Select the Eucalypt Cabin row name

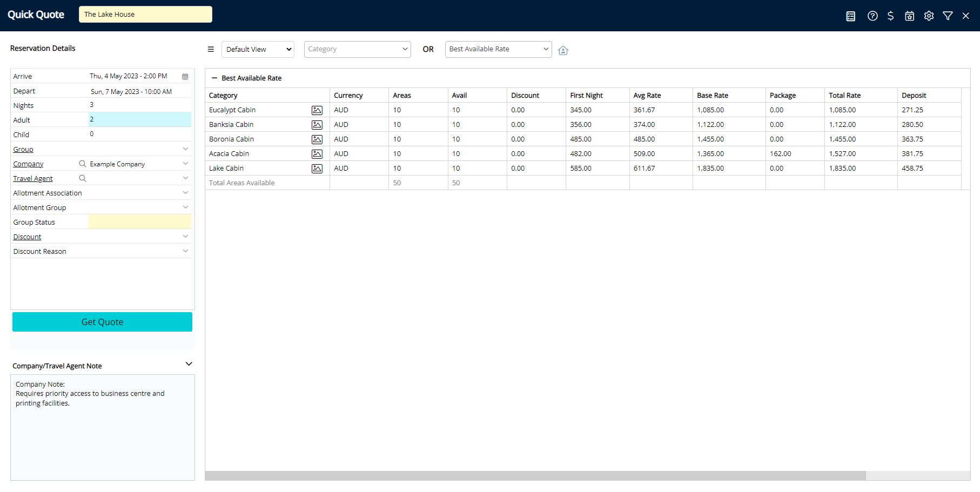232,110
